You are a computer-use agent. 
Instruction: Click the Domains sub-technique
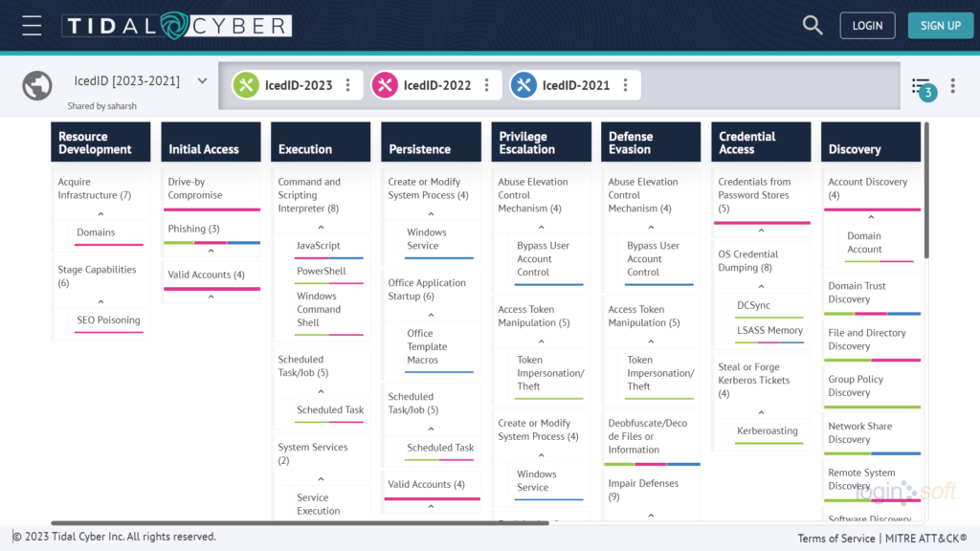pos(96,232)
